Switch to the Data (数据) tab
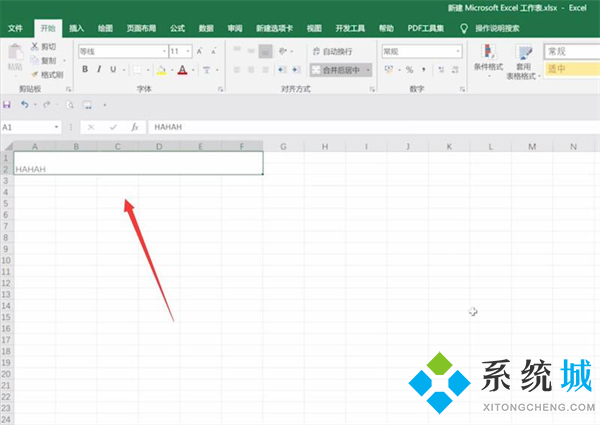Image resolution: width=600 pixels, height=425 pixels. point(206,28)
